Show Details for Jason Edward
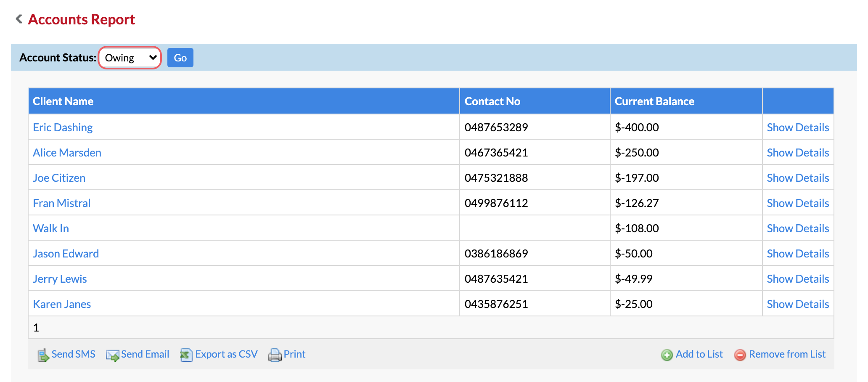868x382 pixels. point(798,254)
